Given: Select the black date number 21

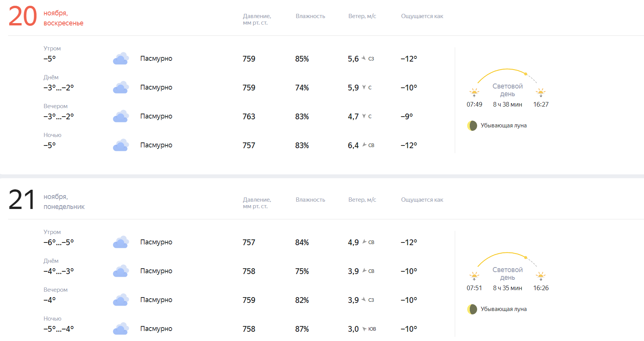Looking at the screenshot, I should [x=22, y=200].
